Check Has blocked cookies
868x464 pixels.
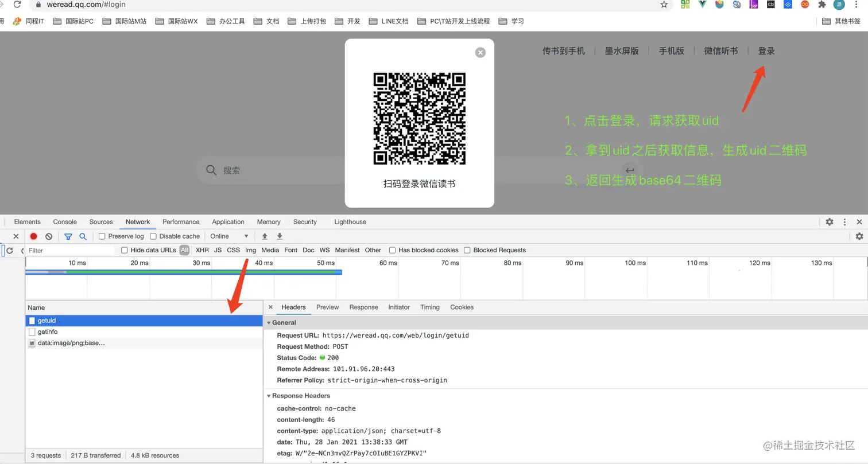point(393,250)
